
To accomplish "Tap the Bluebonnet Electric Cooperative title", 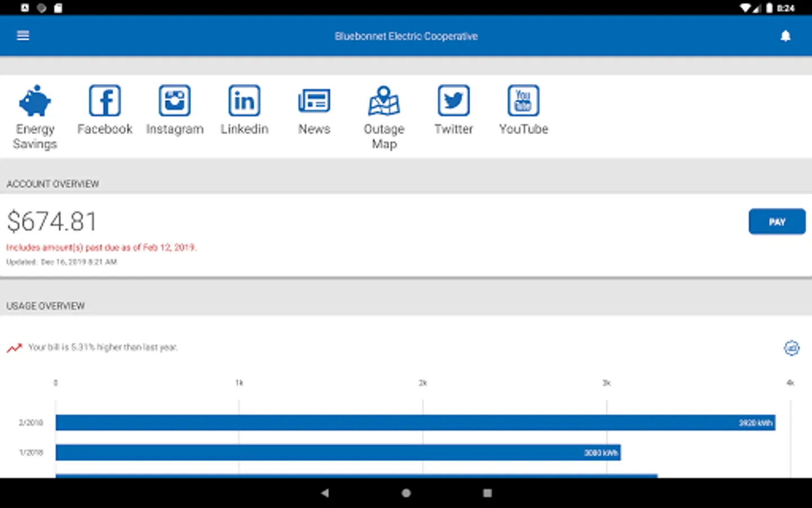I will (406, 36).
